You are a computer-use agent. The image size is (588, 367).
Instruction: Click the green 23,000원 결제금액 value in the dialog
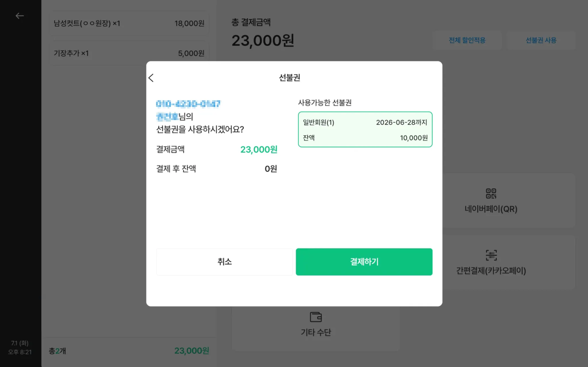[x=258, y=149]
